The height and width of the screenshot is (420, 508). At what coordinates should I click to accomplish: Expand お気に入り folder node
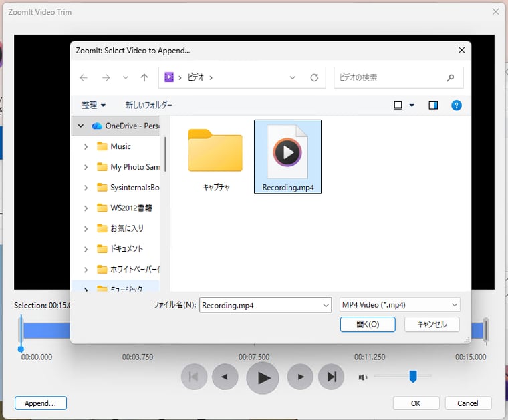[x=86, y=229]
